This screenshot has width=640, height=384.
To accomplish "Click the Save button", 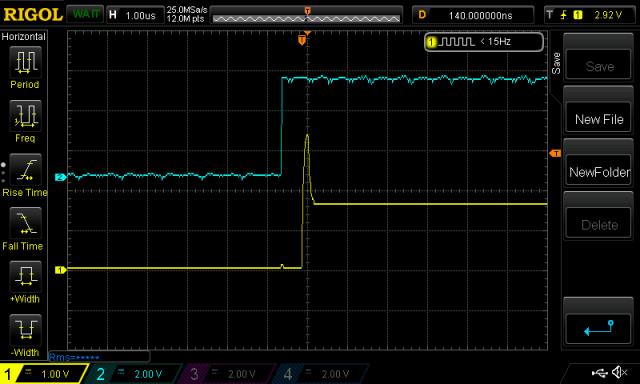I will (599, 65).
